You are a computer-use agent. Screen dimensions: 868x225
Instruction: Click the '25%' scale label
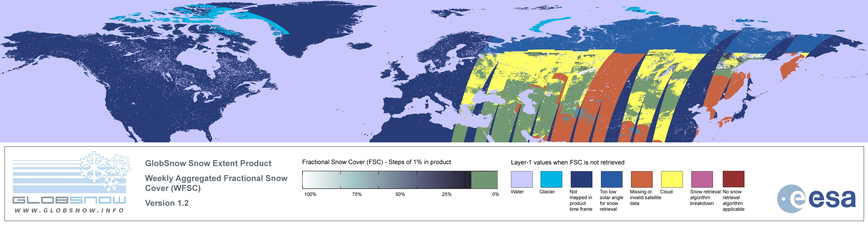tap(446, 194)
